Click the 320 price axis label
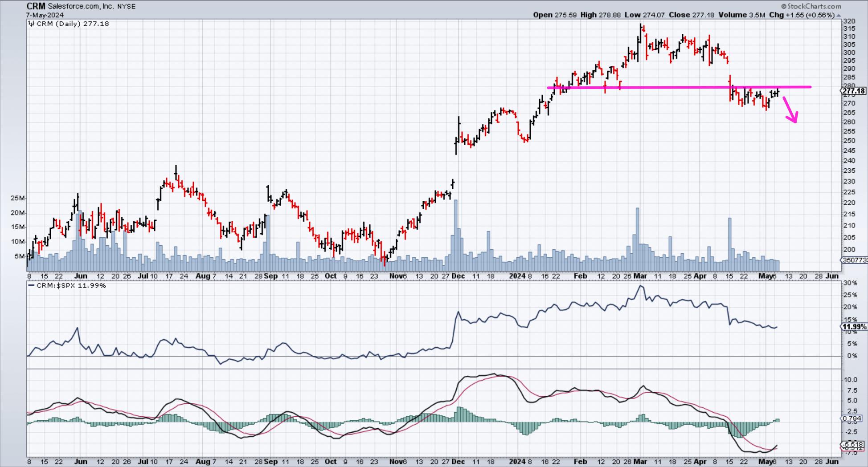Viewport: 868px width, 467px height. (849, 21)
